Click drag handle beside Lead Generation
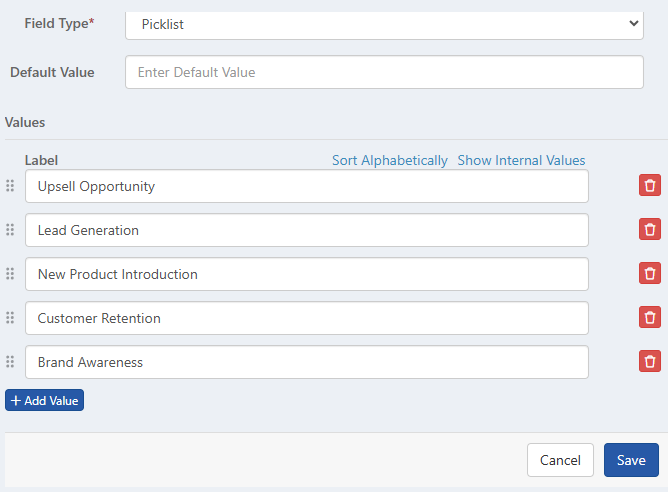 (x=10, y=230)
